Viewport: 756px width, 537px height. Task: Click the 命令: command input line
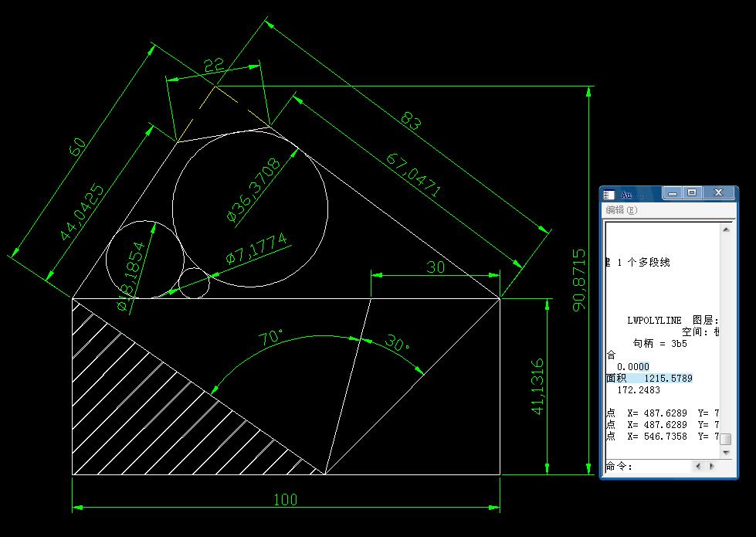pos(649,467)
